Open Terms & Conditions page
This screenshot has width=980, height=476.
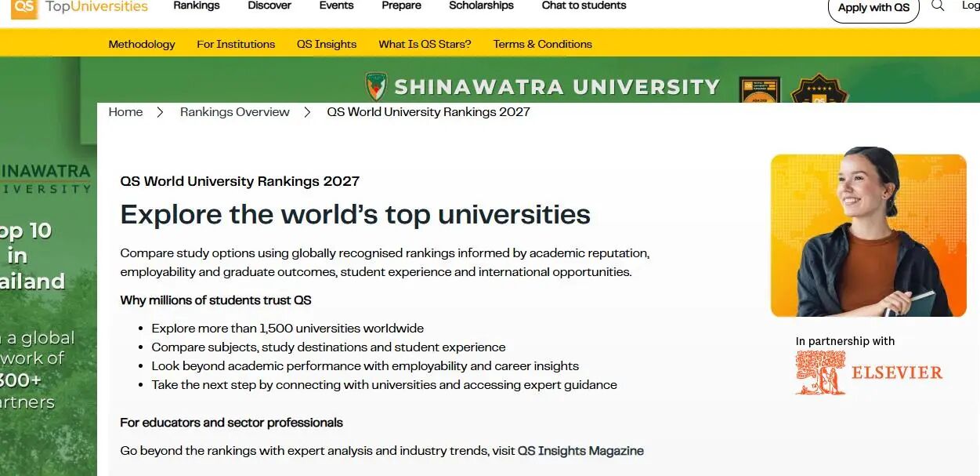(542, 44)
